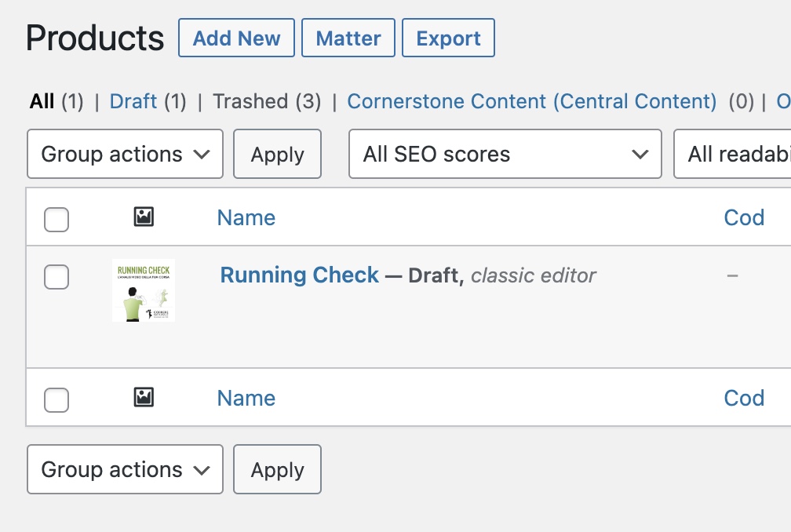Click the image column icon in table footer
Viewport: 791px width, 532px height.
click(x=144, y=398)
